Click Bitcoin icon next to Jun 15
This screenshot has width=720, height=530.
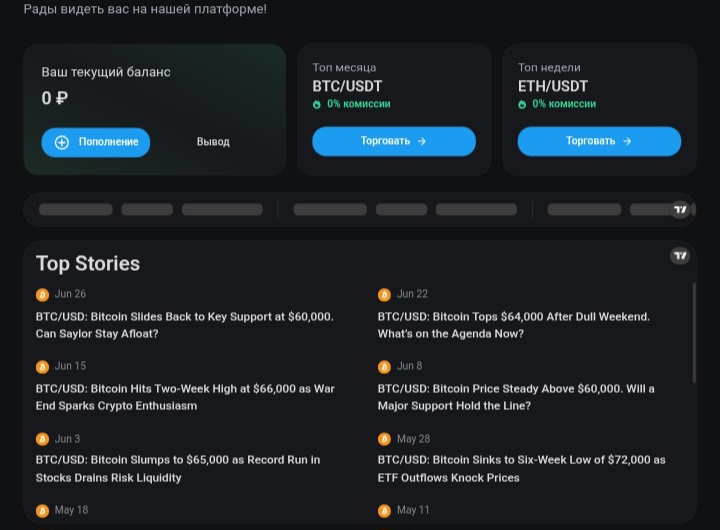(42, 366)
